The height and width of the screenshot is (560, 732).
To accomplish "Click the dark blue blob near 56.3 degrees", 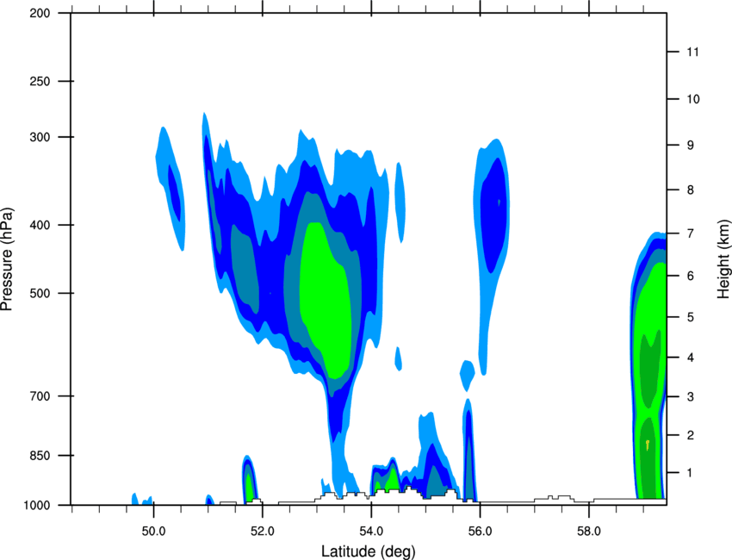I will tap(495, 215).
